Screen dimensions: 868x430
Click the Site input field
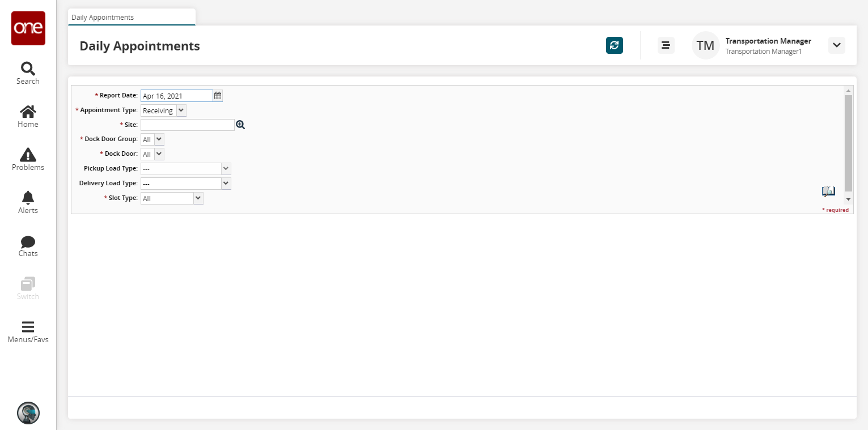(x=187, y=125)
